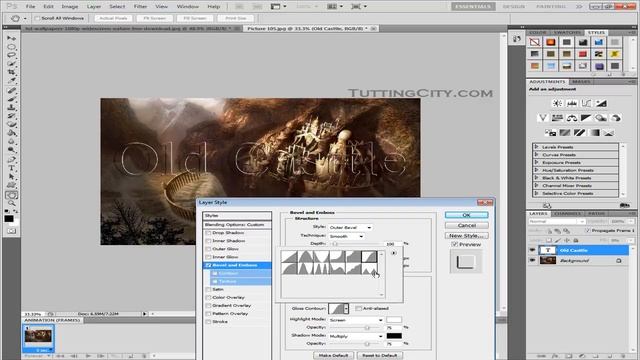The width and height of the screenshot is (640, 360).
Task: Enable Outer Glow effect checkbox
Action: (x=209, y=249)
